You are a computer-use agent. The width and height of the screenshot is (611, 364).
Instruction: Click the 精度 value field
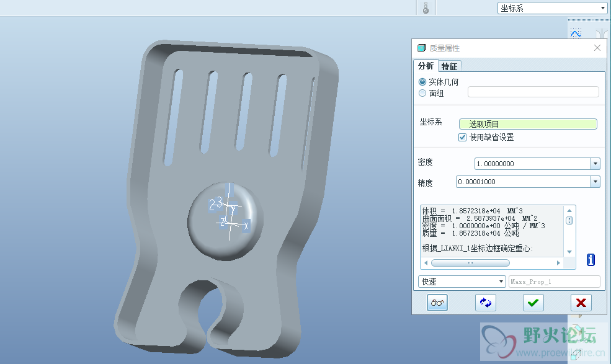coord(524,182)
